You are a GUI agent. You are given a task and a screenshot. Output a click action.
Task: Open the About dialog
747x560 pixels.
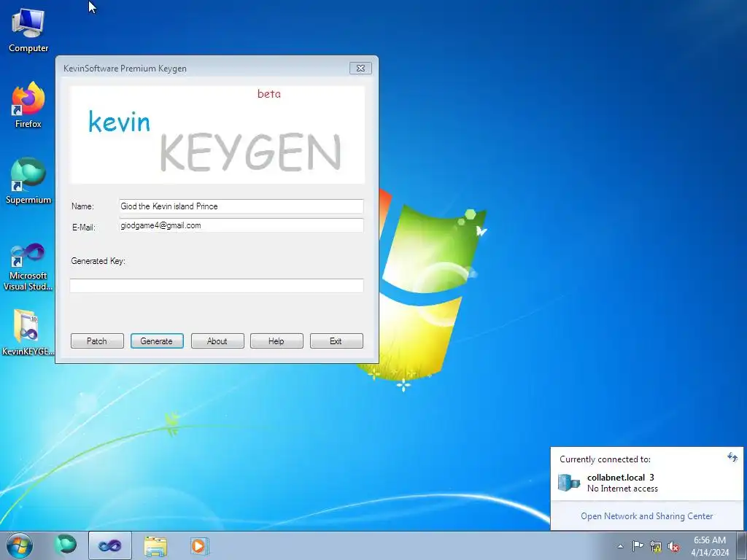click(x=217, y=341)
